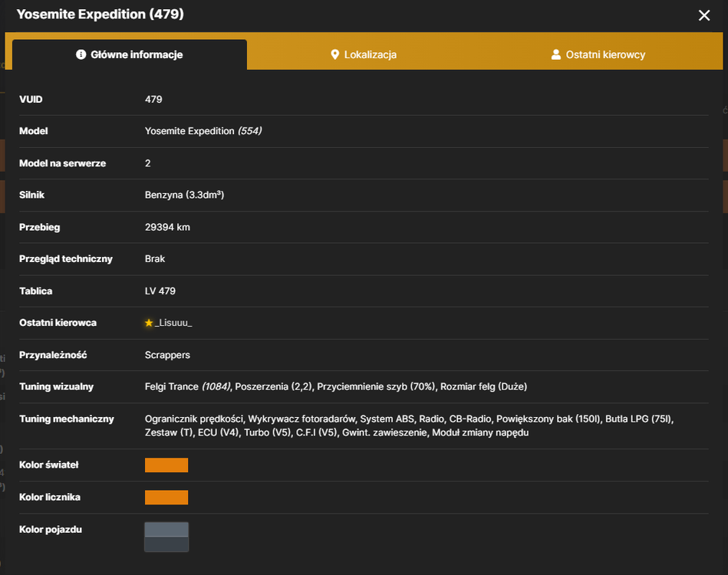Click the map pin icon for Lokalizacja
The height and width of the screenshot is (575, 728).
pyautogui.click(x=334, y=54)
